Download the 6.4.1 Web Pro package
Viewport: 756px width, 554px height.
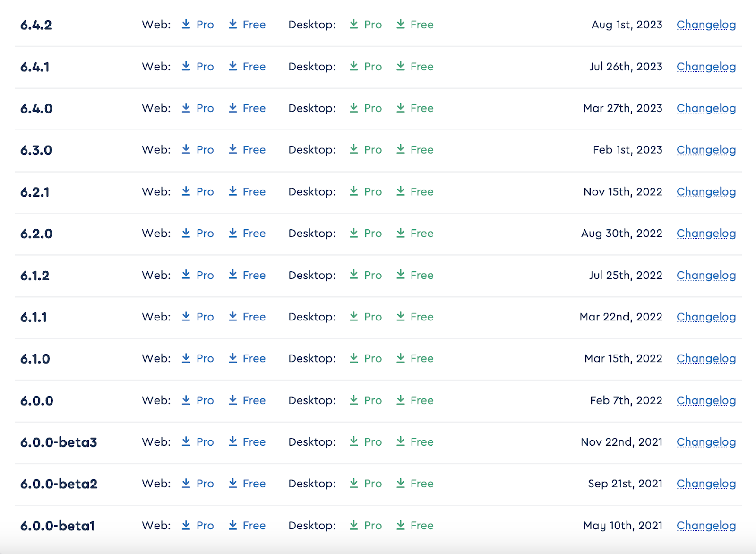click(198, 67)
